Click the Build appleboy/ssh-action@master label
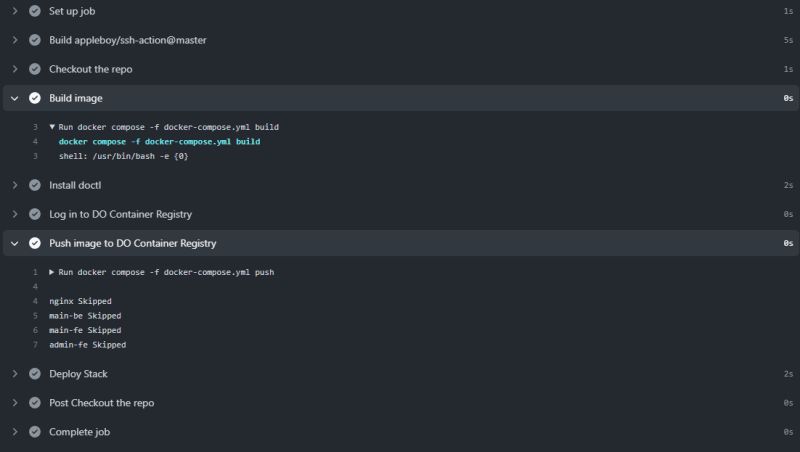 [128, 40]
